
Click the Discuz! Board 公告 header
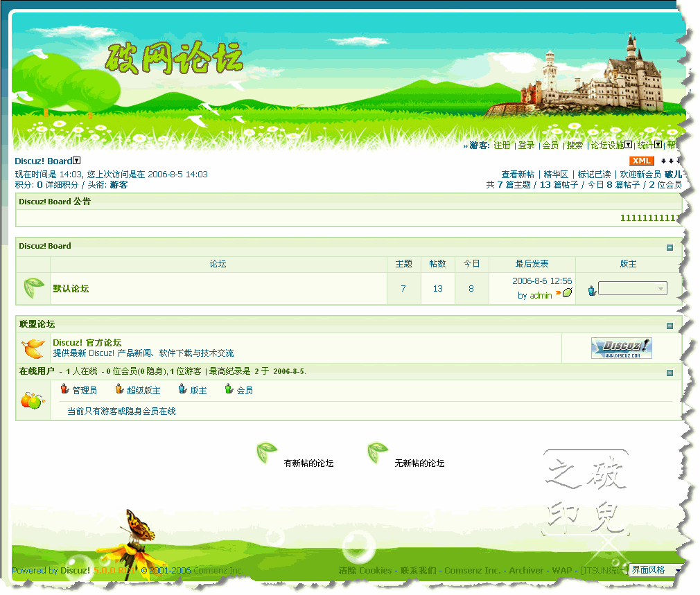[55, 202]
